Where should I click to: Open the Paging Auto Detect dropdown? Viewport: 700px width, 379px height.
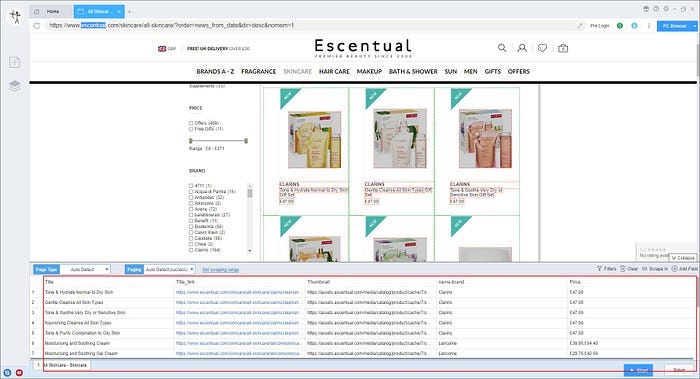(169, 269)
